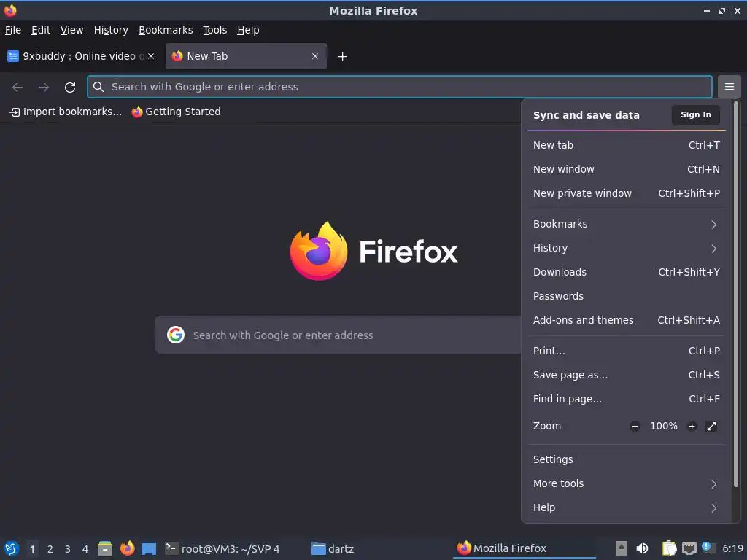The width and height of the screenshot is (747, 560).
Task: Open the History menu in menu bar
Action: (x=111, y=30)
